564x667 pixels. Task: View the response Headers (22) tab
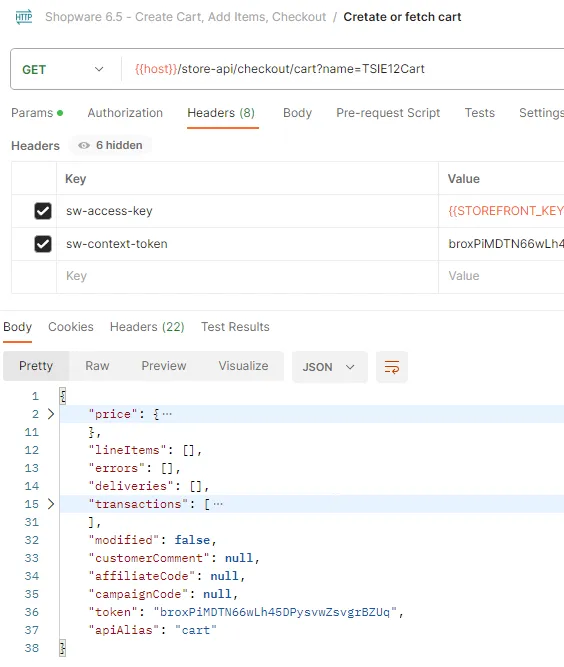pyautogui.click(x=147, y=327)
